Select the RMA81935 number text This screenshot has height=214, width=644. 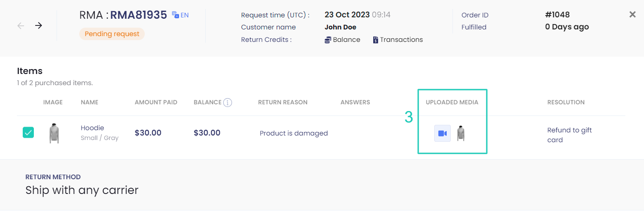click(x=139, y=15)
